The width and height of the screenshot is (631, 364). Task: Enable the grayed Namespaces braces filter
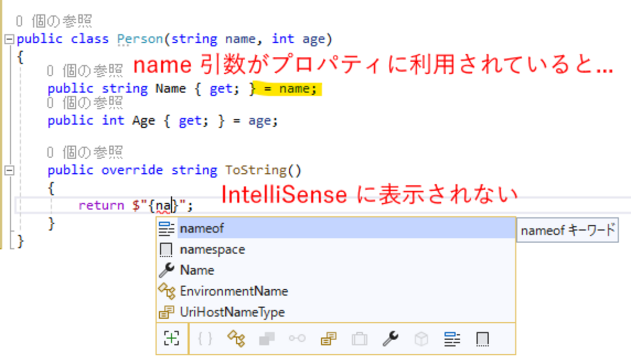point(205,338)
